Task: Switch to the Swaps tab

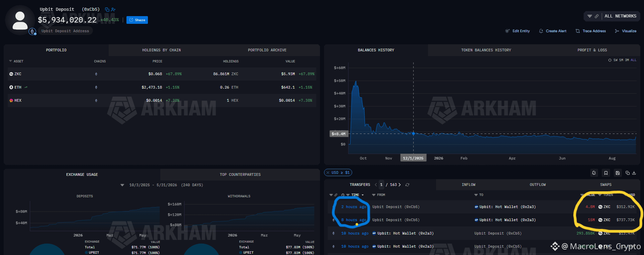Action: pyautogui.click(x=606, y=185)
